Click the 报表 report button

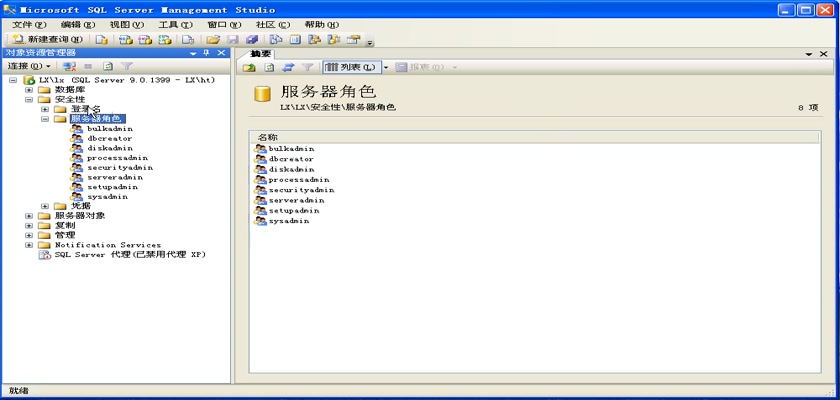click(421, 67)
